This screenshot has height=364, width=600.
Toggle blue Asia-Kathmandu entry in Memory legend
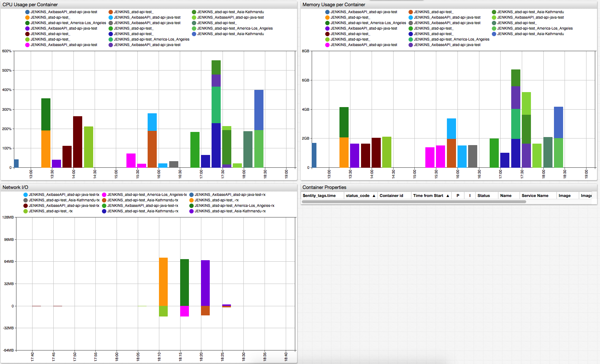528,34
